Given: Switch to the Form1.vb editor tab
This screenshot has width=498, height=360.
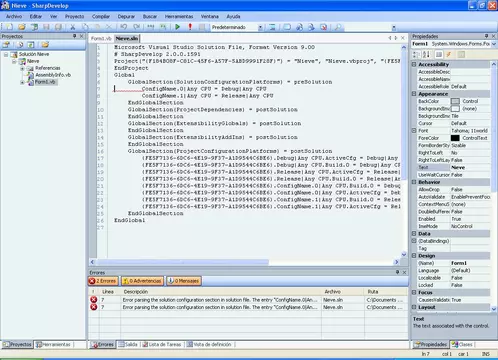Looking at the screenshot, I should [x=101, y=38].
